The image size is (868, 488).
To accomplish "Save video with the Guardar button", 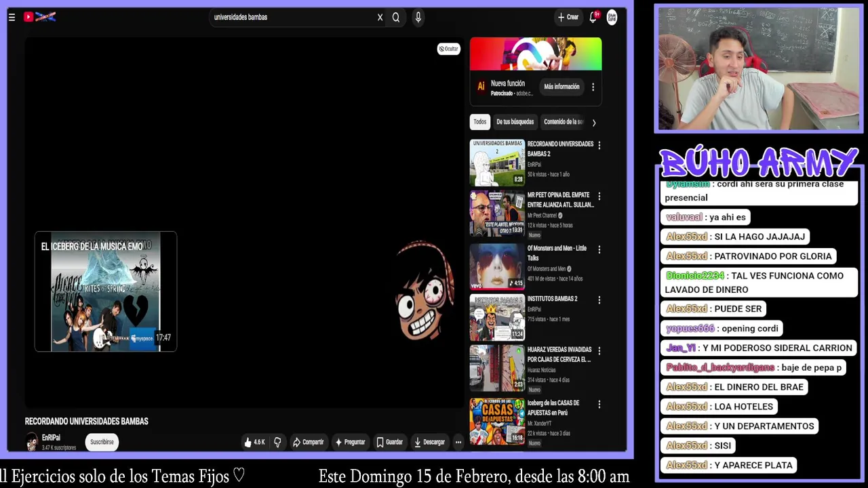I will 389,442.
